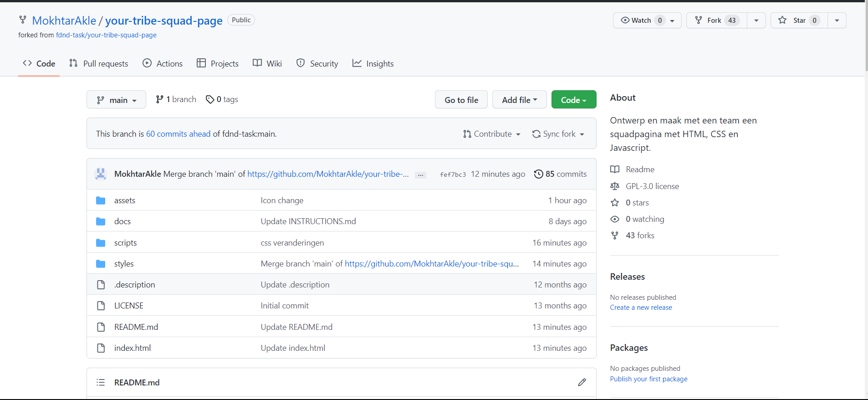Click the folder icon for scripts

pyautogui.click(x=101, y=243)
